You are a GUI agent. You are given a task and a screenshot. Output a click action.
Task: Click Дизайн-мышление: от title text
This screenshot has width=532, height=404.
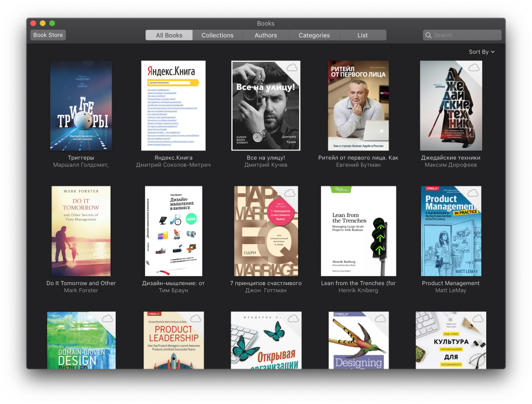[174, 283]
